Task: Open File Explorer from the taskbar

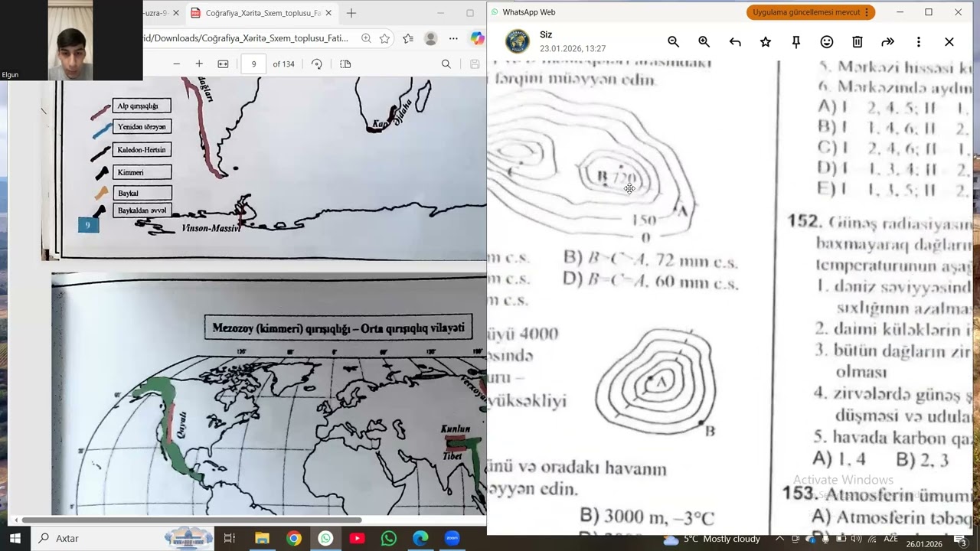Action: tap(262, 538)
